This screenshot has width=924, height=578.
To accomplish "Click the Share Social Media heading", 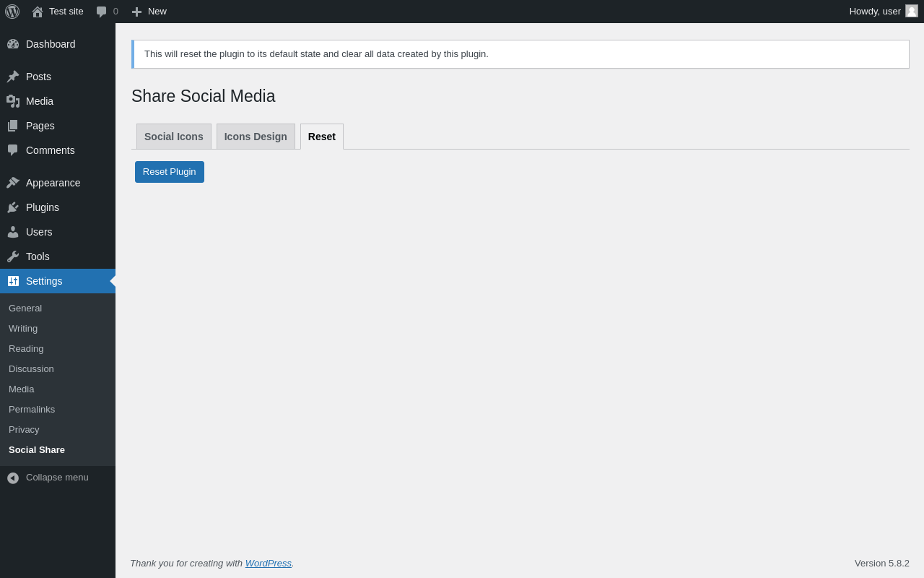I will point(204,96).
